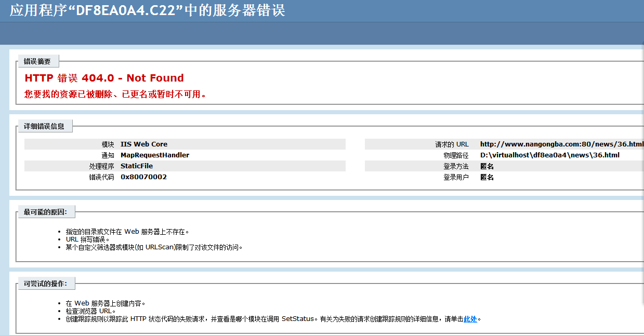Click the StaticFile handler value

(x=137, y=166)
